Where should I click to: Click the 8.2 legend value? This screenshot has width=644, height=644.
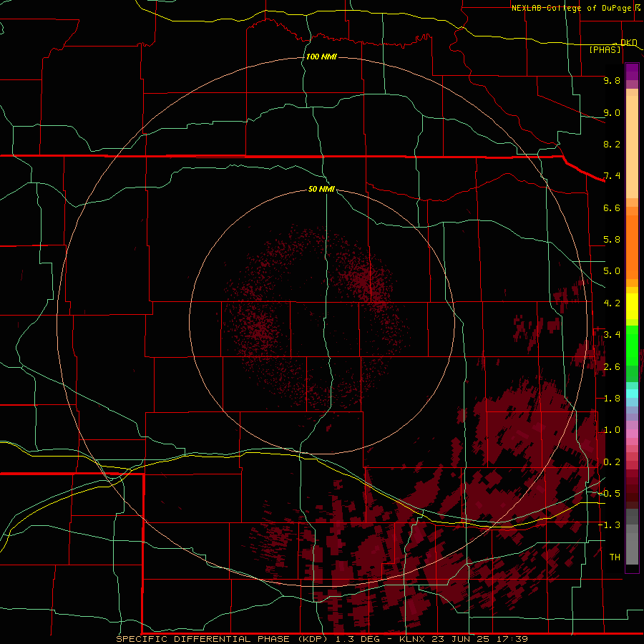[x=612, y=144]
